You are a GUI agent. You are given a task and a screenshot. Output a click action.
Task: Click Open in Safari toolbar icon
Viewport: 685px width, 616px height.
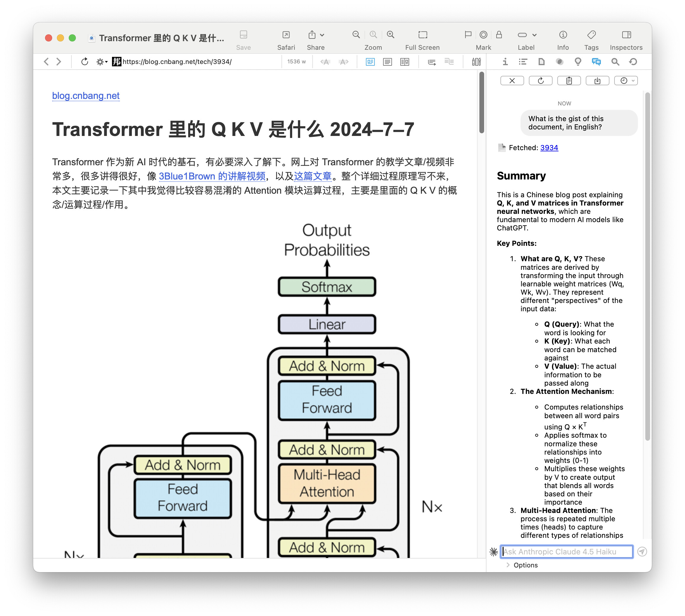286,35
